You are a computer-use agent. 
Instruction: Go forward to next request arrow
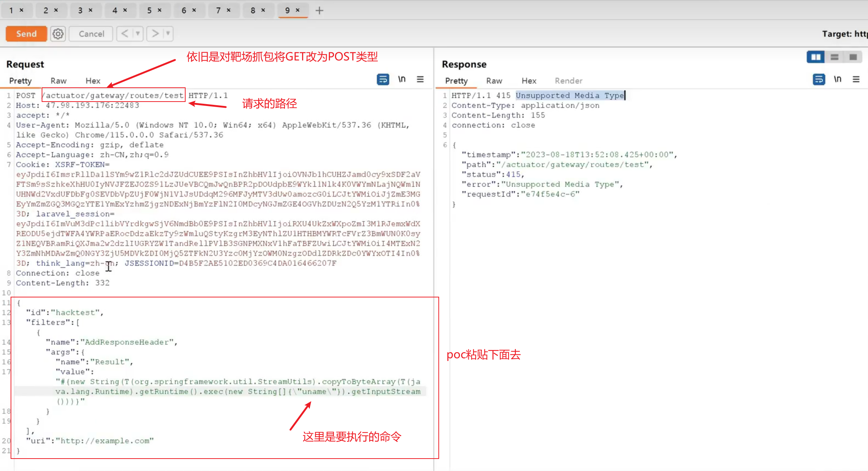tap(155, 34)
